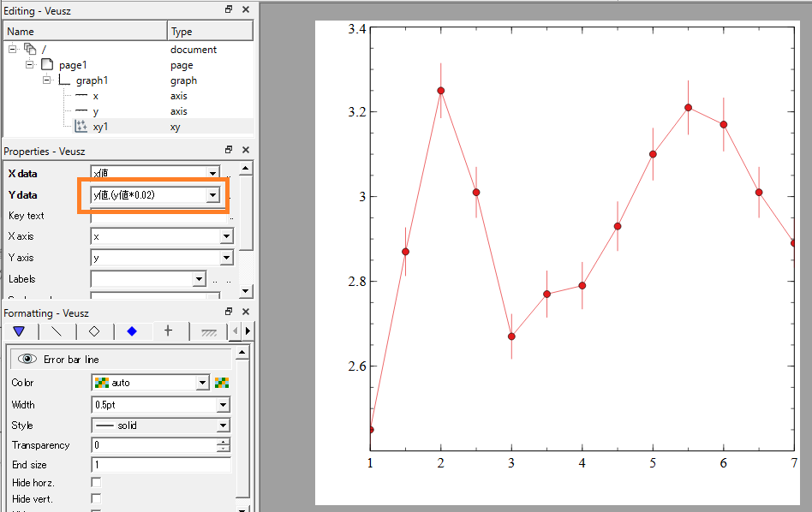Select the main formatting tab with blue triangle icon
The height and width of the screenshot is (512, 812).
19,331
